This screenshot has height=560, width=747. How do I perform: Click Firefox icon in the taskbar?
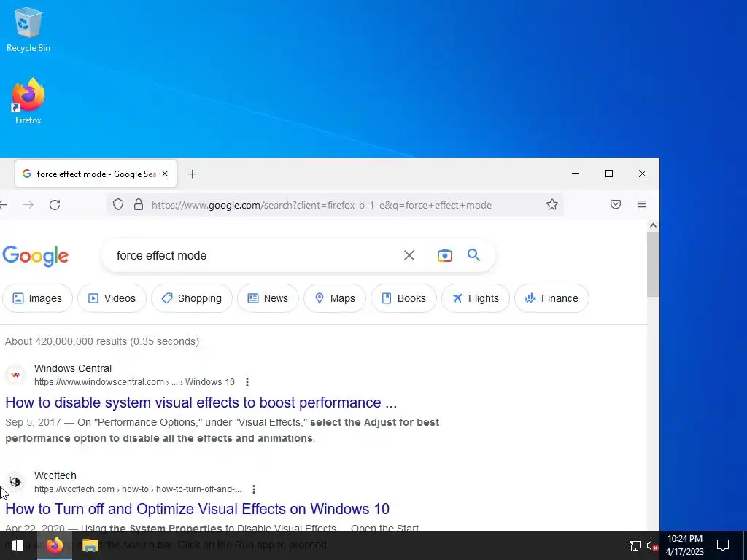pos(54,545)
